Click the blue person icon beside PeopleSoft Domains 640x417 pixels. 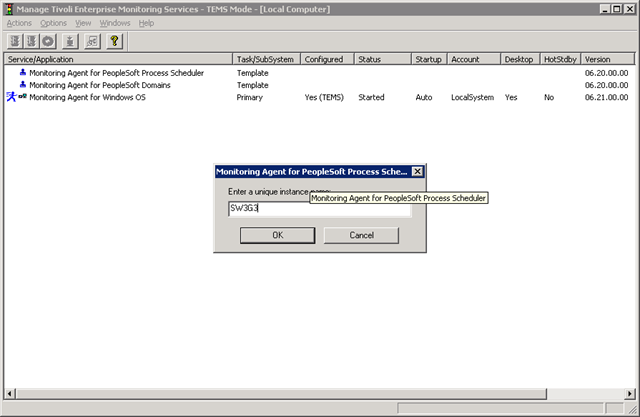coord(23,85)
